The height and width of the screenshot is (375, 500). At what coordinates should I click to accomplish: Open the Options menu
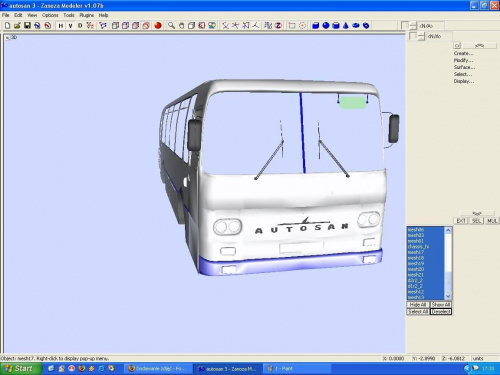(x=50, y=15)
